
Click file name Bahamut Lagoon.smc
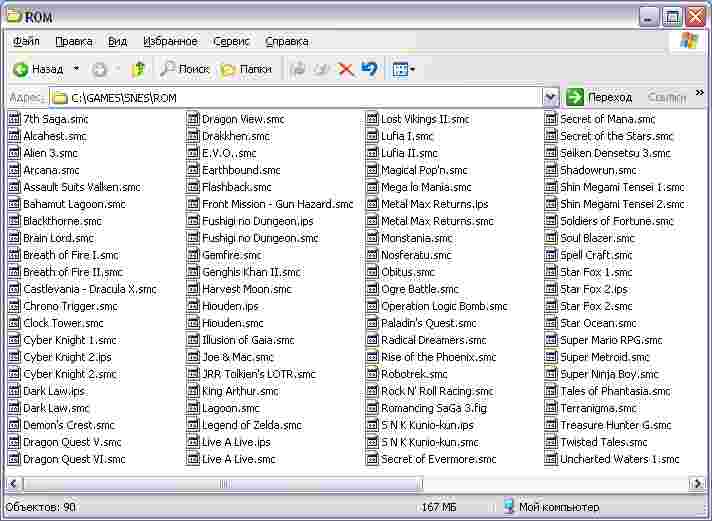(74, 204)
